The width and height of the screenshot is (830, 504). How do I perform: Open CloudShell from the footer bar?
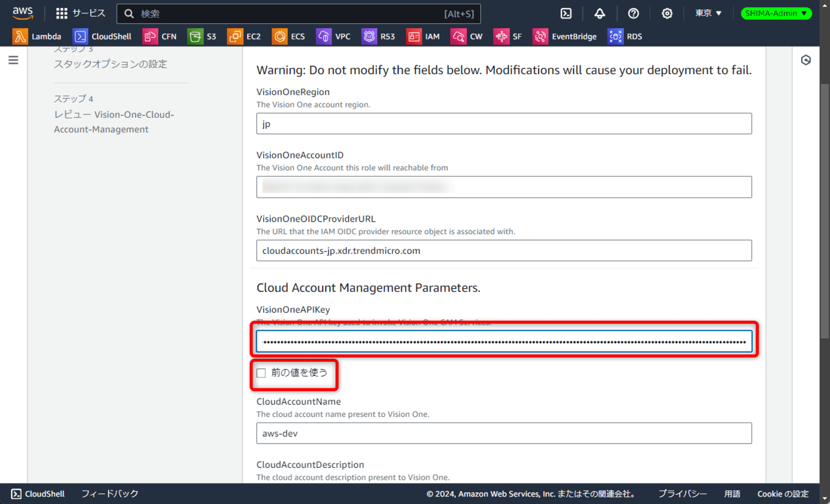click(x=38, y=494)
